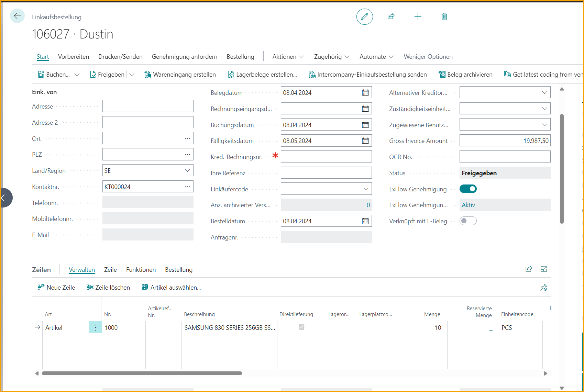Click Wareneingang erstellen button

point(180,75)
